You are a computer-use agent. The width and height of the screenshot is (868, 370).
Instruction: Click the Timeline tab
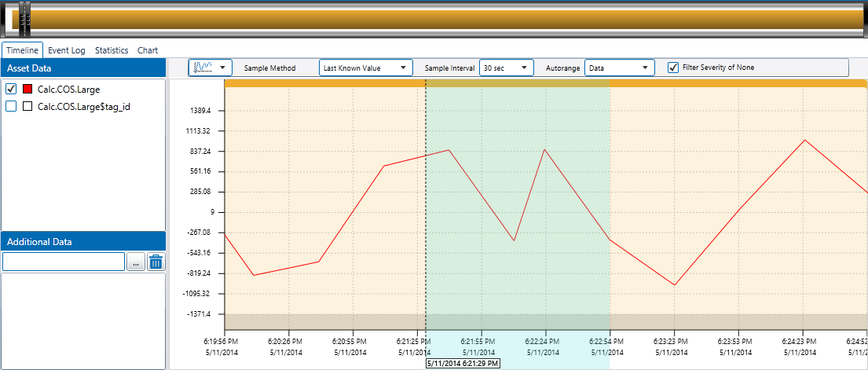click(x=22, y=50)
